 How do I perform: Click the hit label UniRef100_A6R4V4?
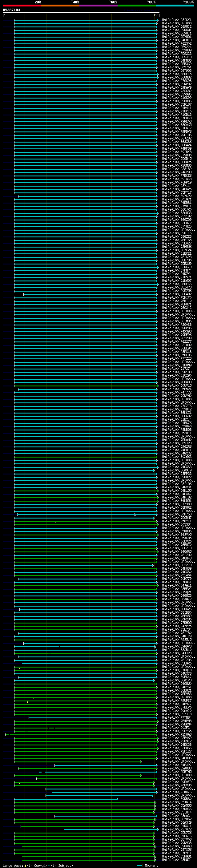tap(177, 145)
